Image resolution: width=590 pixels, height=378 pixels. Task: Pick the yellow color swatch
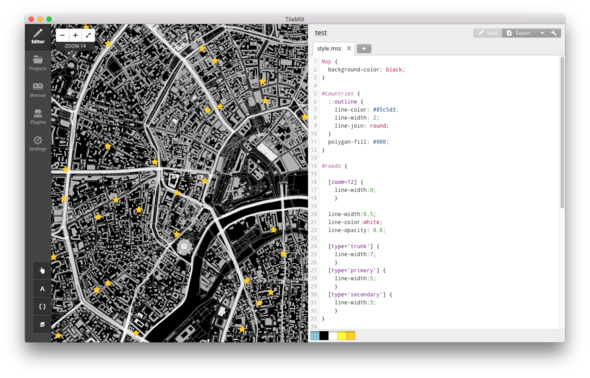pyautogui.click(x=342, y=335)
